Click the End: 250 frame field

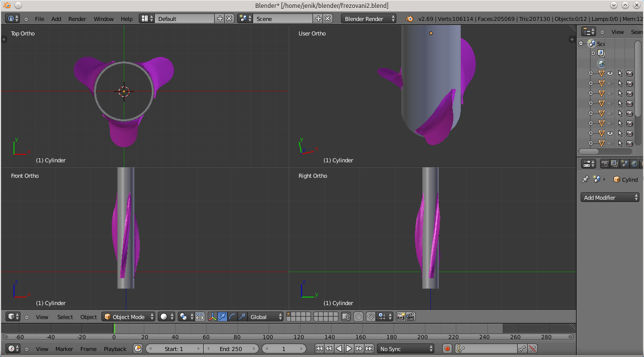pyautogui.click(x=231, y=349)
